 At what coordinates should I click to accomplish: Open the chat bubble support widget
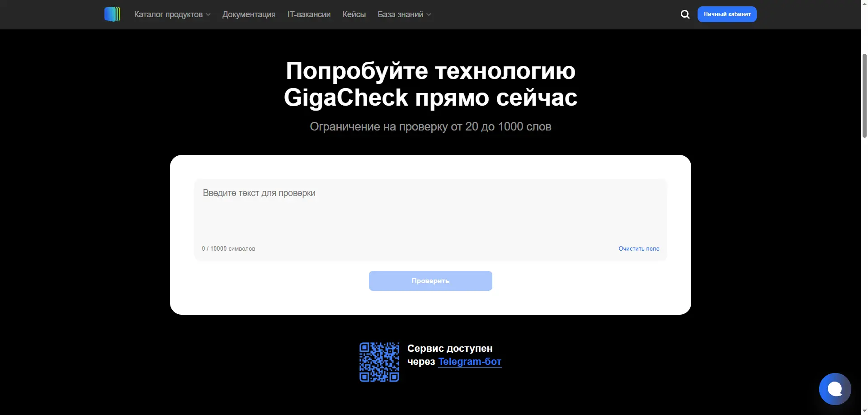click(835, 389)
